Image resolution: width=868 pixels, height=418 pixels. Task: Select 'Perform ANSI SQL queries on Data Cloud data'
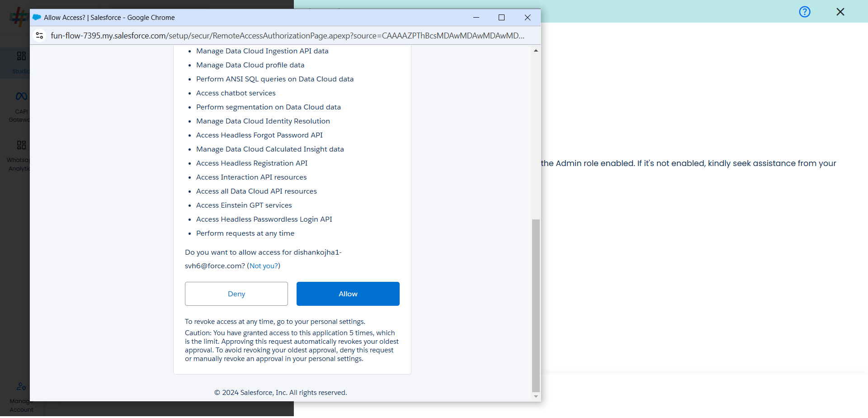(x=275, y=79)
